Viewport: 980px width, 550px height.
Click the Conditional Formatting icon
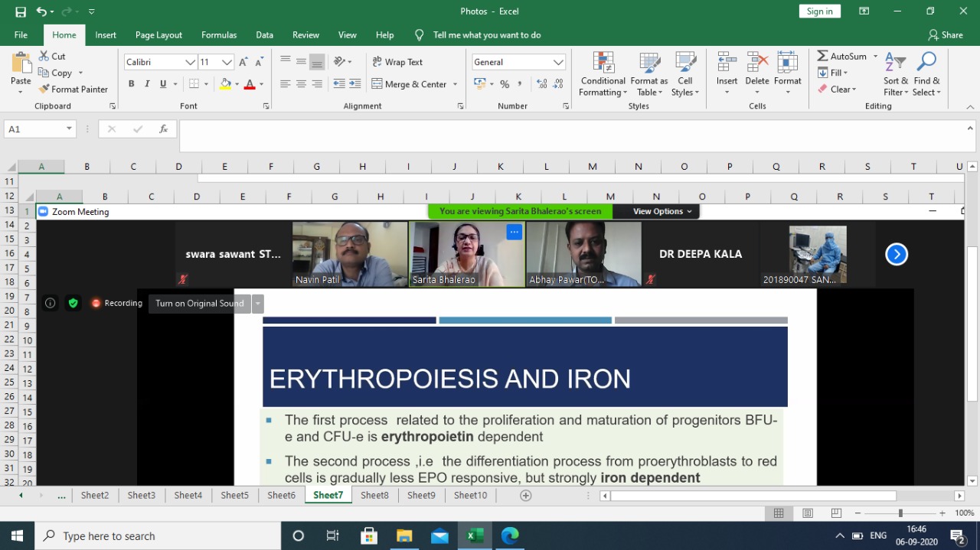pyautogui.click(x=603, y=64)
